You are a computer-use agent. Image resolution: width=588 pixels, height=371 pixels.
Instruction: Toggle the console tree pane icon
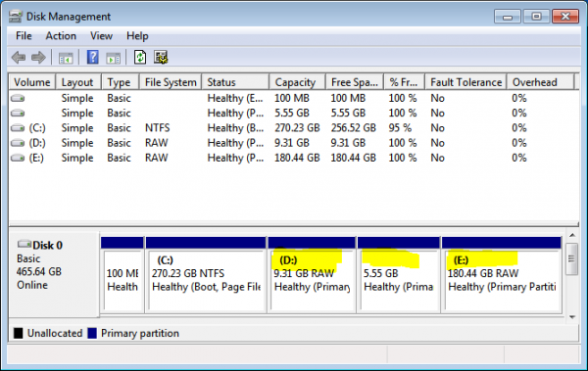66,58
